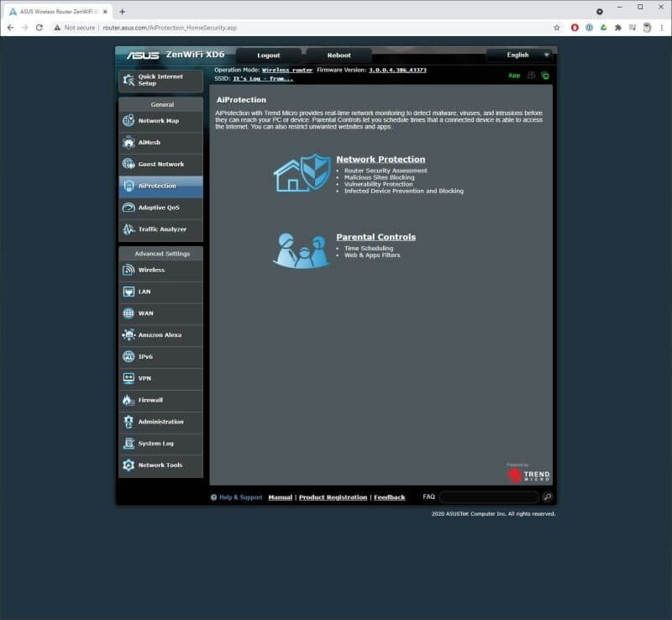The image size is (672, 620).
Task: Open the Parental Controls link
Action: (375, 237)
